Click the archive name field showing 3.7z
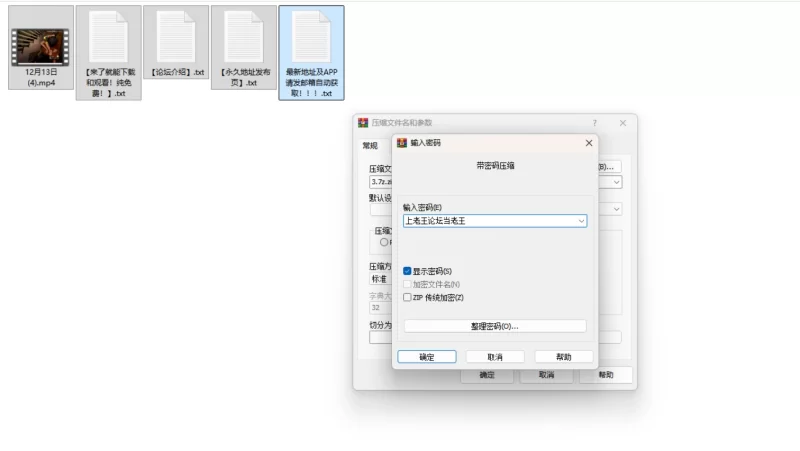800x451 pixels. [x=381, y=182]
